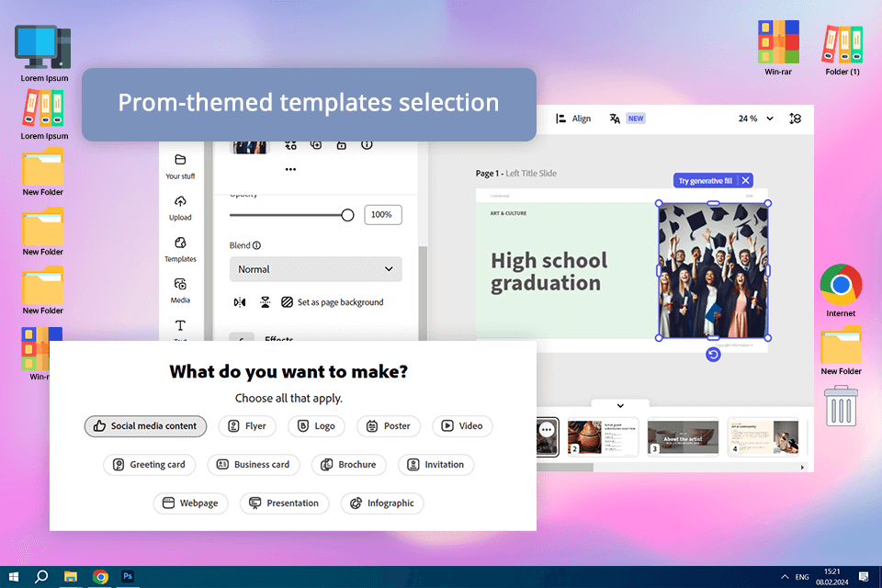Toggle the Greeting card option
This screenshot has width=882, height=588.
pos(149,465)
